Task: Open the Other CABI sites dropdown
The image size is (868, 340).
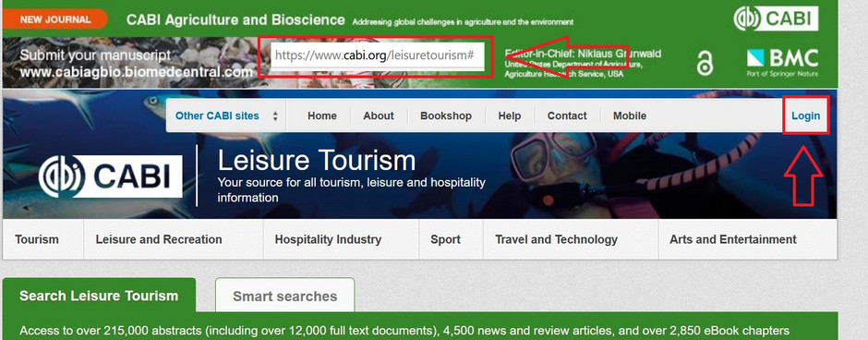Action: tap(226, 115)
